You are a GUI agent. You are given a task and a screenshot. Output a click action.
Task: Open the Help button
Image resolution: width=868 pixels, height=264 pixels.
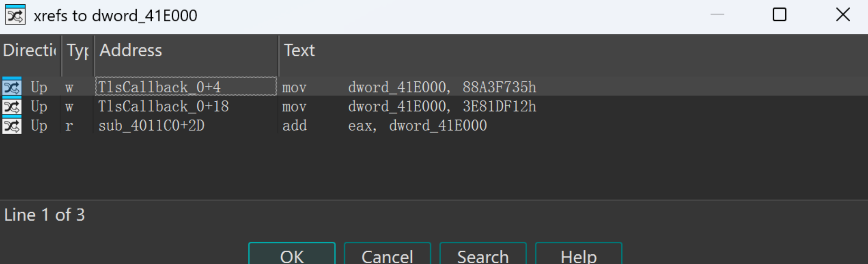[x=579, y=255]
